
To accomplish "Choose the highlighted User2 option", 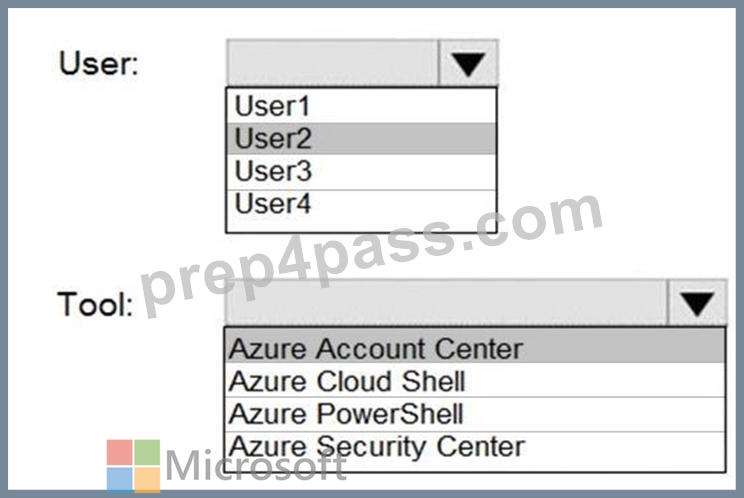I will point(361,138).
